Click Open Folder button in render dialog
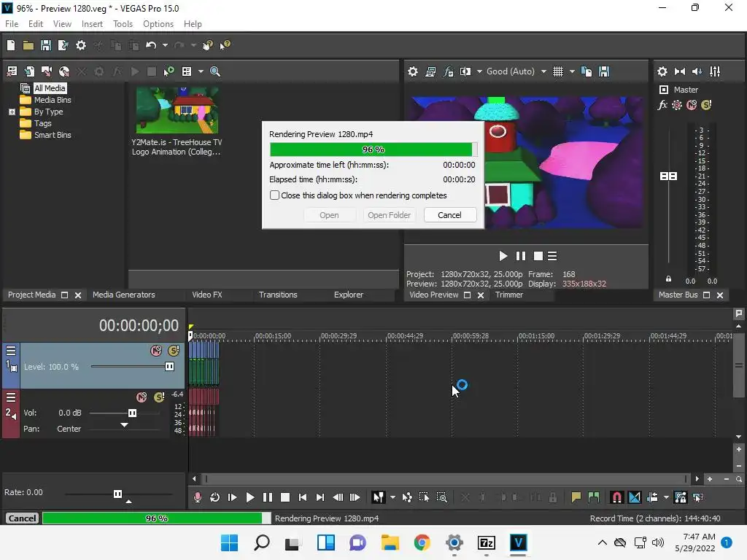747x560 pixels. pyautogui.click(x=390, y=215)
